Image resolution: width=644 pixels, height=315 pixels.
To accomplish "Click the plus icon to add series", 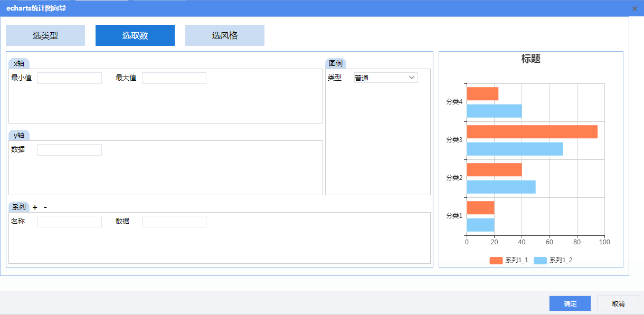I will pos(35,207).
